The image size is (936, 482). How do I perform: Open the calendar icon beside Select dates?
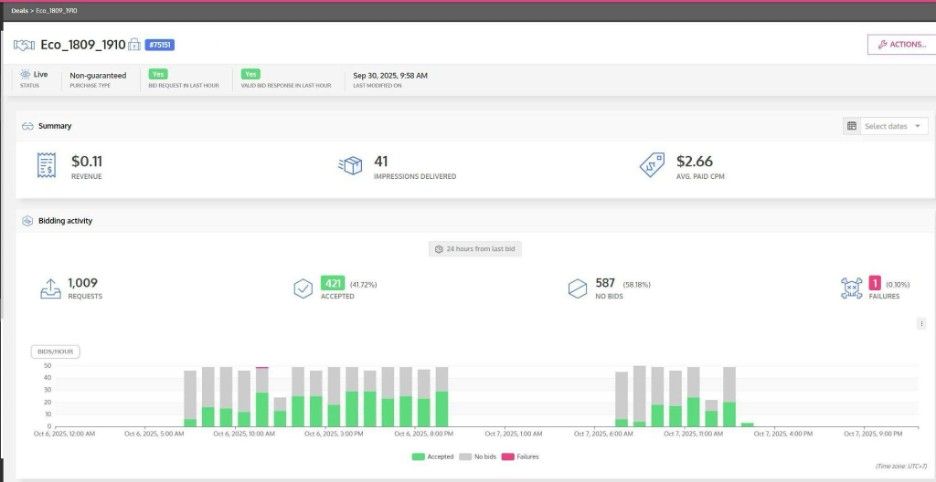(852, 126)
